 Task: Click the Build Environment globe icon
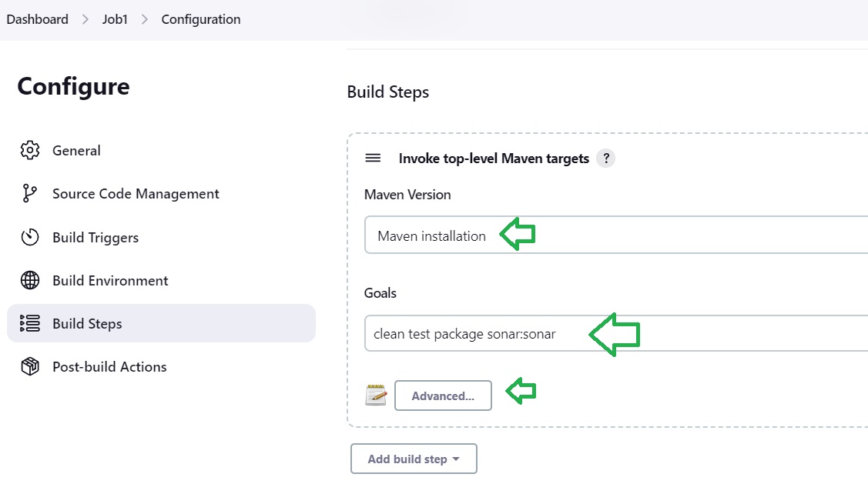coord(30,280)
